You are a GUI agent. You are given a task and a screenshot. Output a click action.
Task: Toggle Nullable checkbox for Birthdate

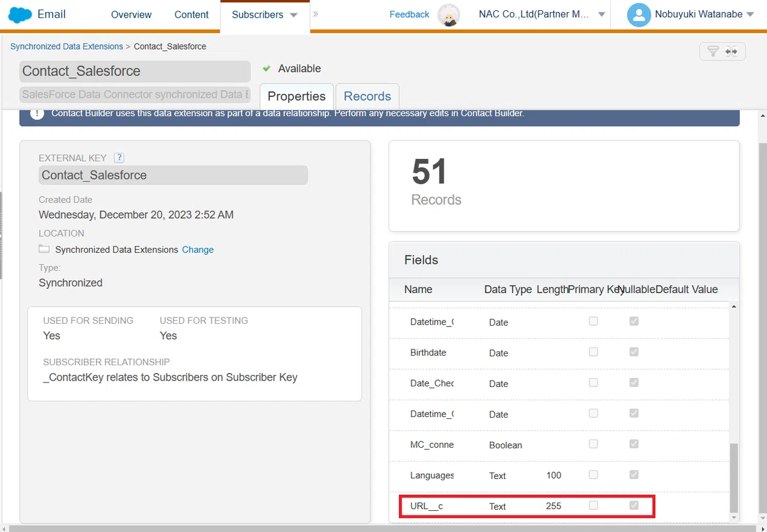633,352
